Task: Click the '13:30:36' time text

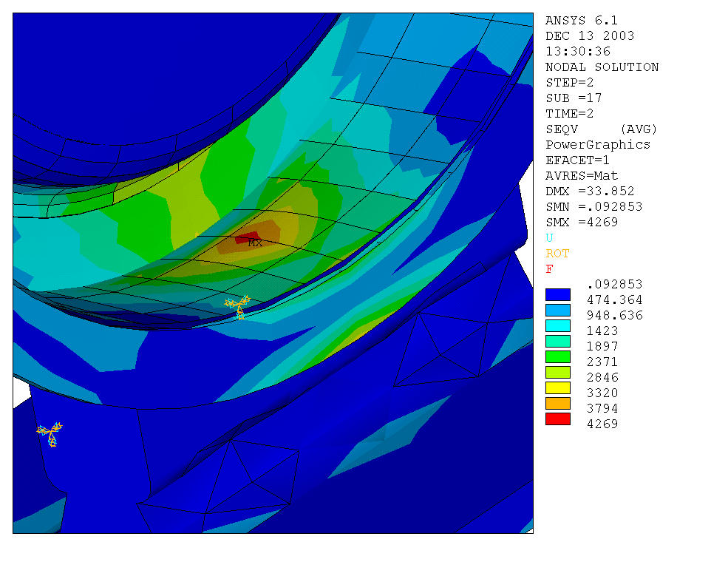Action: click(x=577, y=52)
